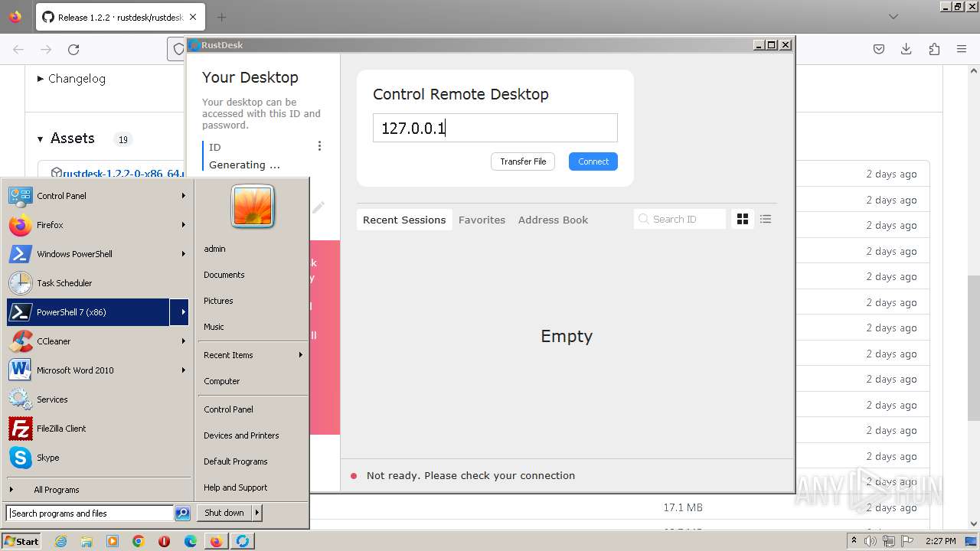Open the Firefox downloads panel
This screenshot has width=980, height=551.
(906, 49)
